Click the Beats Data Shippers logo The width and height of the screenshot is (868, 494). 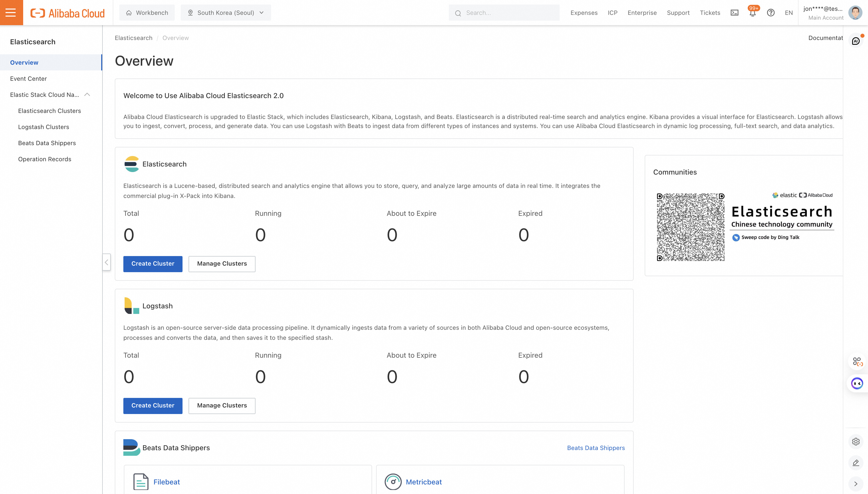(x=132, y=448)
